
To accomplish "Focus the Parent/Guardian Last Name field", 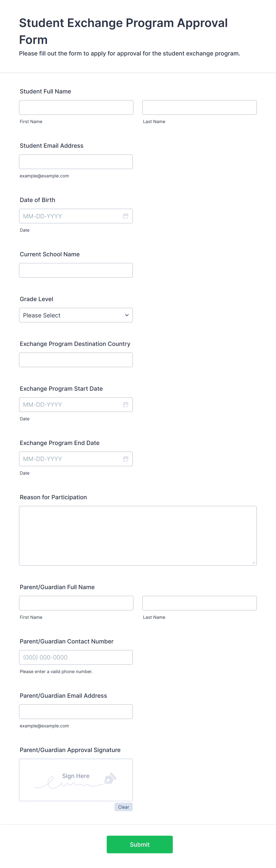I will coord(199,603).
